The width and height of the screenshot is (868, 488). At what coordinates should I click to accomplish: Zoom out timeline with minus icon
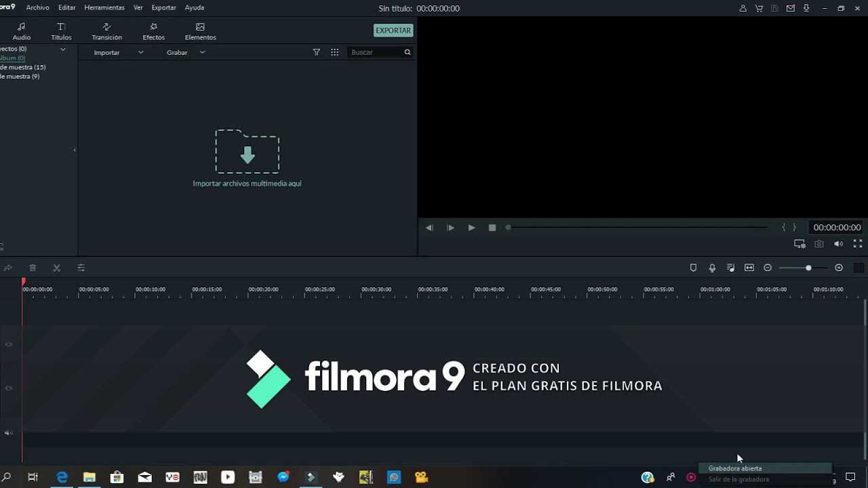768,268
